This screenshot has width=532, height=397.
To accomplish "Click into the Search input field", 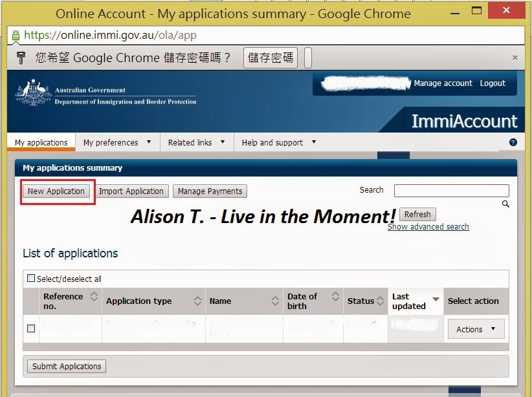I will point(452,191).
